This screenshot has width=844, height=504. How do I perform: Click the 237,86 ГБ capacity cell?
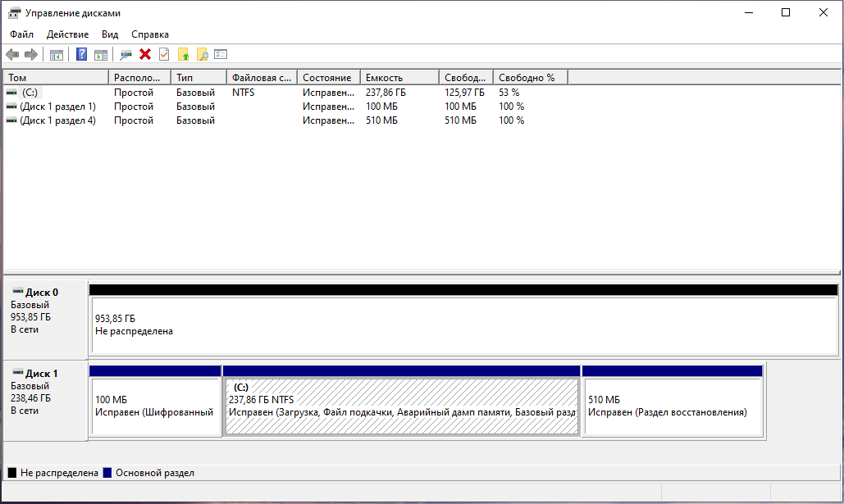[x=386, y=93]
